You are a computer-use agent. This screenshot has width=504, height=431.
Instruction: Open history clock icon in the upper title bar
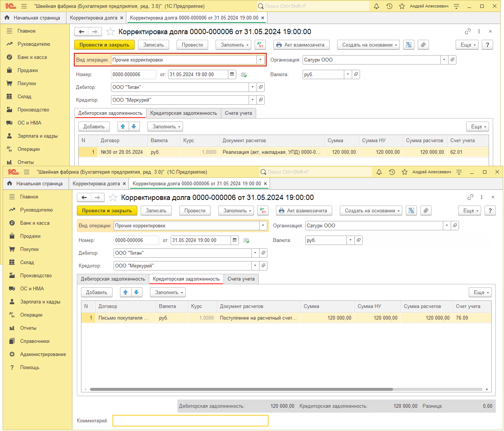click(389, 6)
